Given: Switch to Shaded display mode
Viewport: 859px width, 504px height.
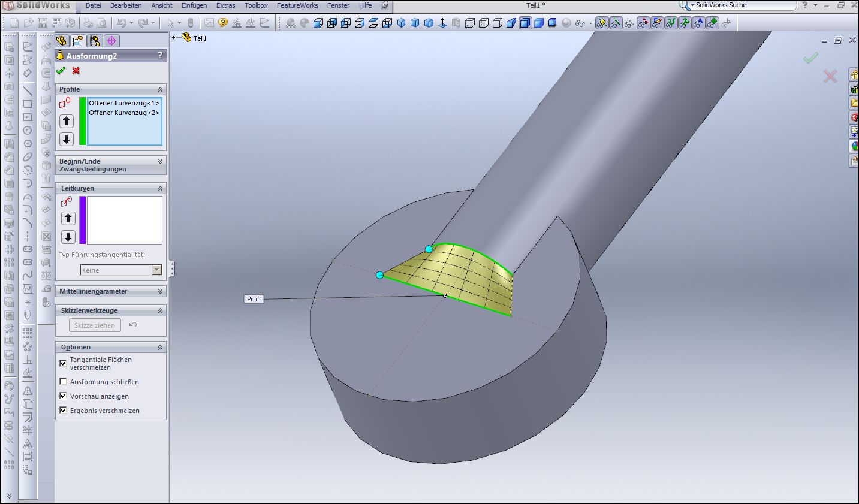Looking at the screenshot, I should point(538,23).
